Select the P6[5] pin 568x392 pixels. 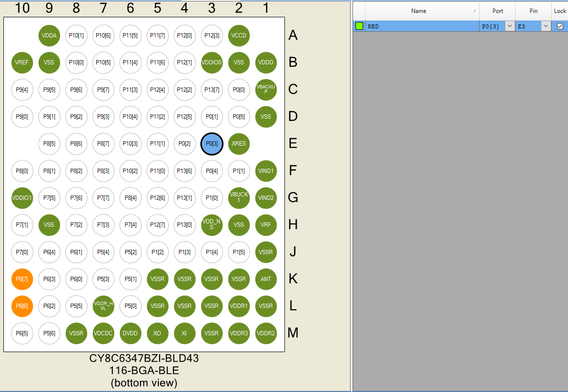22,333
